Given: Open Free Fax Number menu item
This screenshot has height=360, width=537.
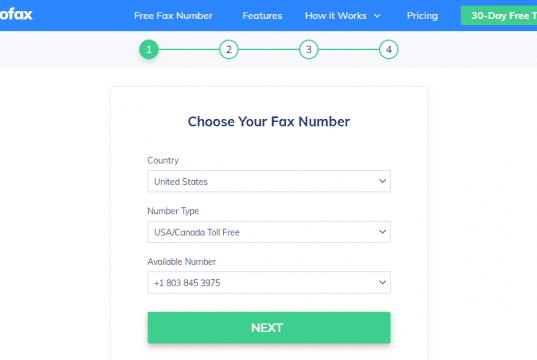Looking at the screenshot, I should click(x=173, y=16).
